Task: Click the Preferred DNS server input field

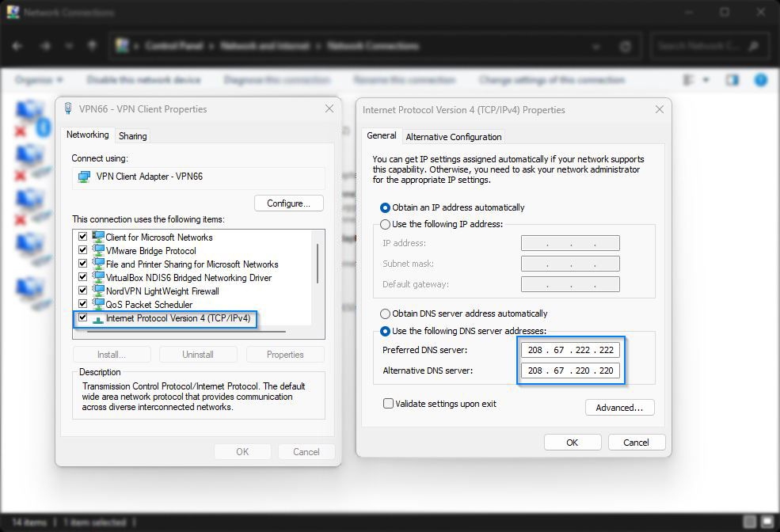Action: point(571,350)
